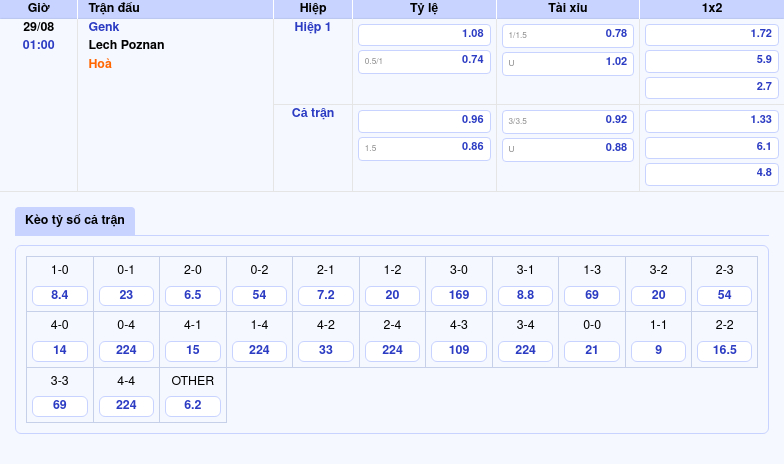Image resolution: width=784 pixels, height=464 pixels.
Task: Choose correct score 0-0 odds 21
Action: tap(591, 351)
